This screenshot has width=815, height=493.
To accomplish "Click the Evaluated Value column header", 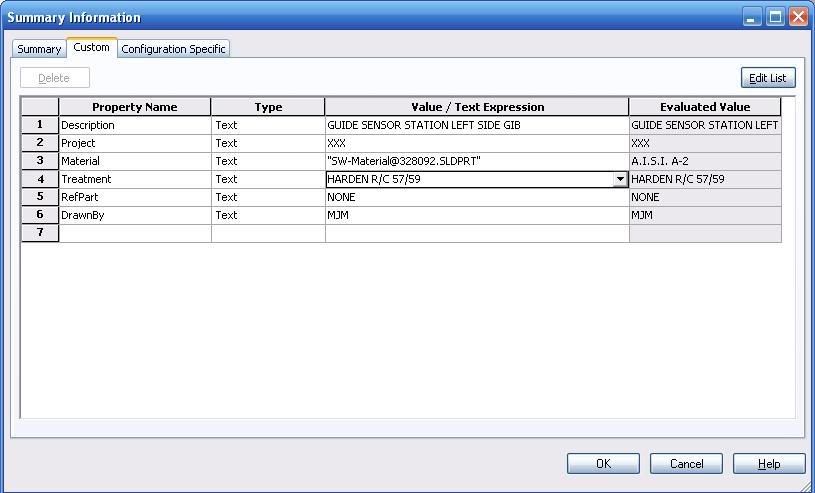I will click(704, 107).
